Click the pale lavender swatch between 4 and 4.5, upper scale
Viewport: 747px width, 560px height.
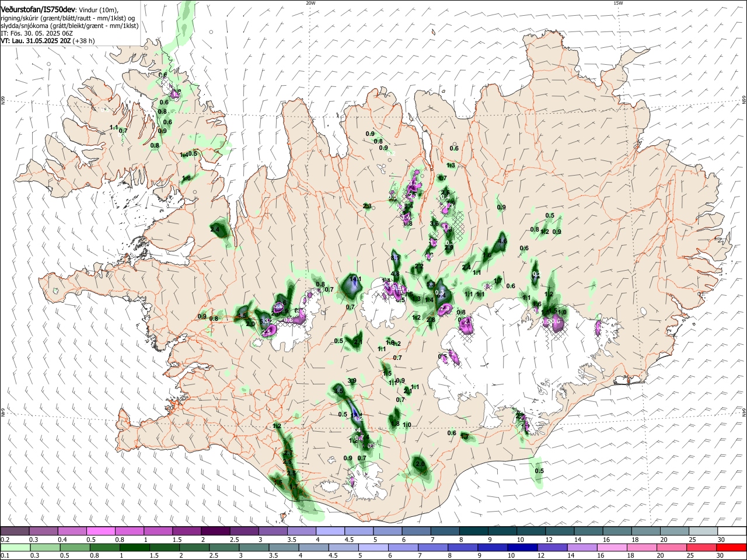330,531
